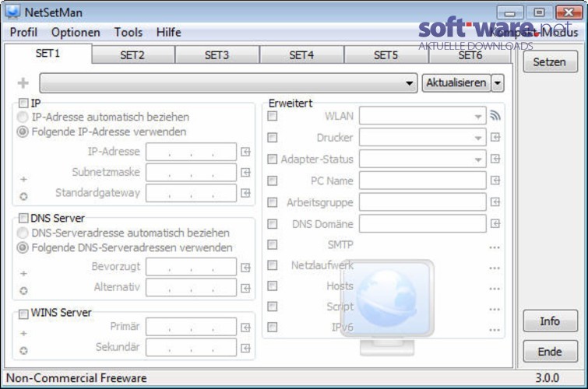588x389 pixels.
Task: Click the fetch icon next to Primär WINS
Action: [x=245, y=328]
